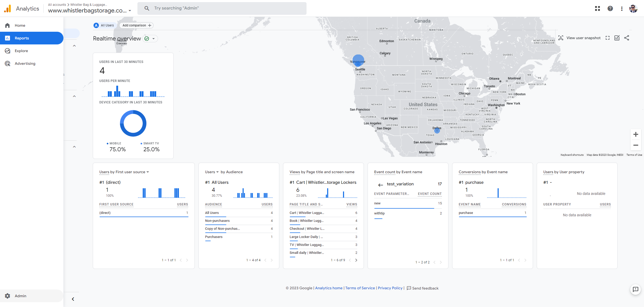Click the Purchasers audience row

(x=239, y=237)
